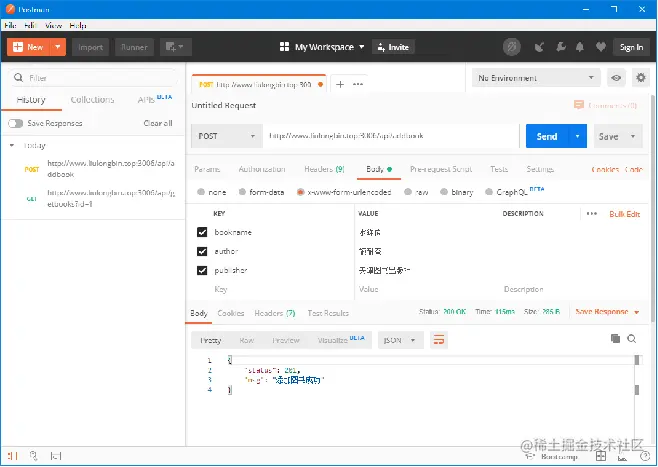
Task: Click the sync status icon in header
Action: (512, 47)
